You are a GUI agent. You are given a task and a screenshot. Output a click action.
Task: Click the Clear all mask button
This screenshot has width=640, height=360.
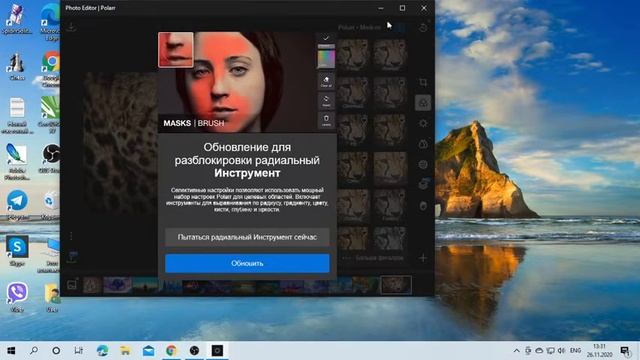[326, 81]
